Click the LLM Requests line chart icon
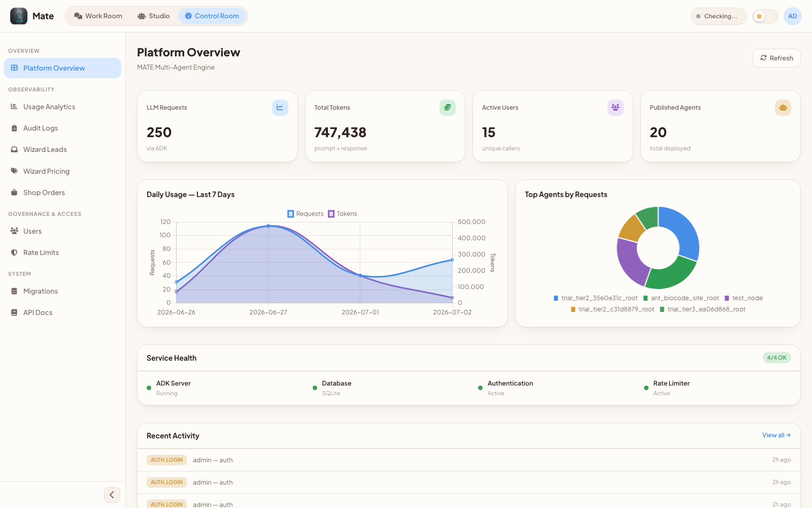Viewport: 812px width, 508px height. point(280,108)
